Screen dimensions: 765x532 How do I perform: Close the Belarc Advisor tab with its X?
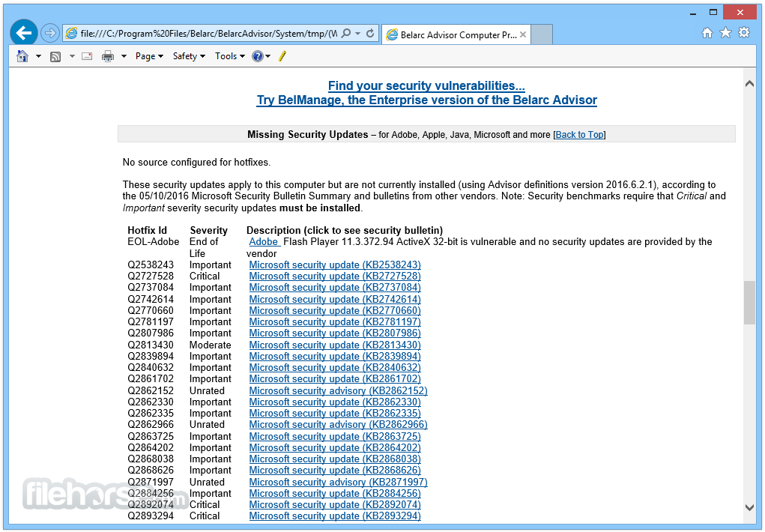(523, 34)
